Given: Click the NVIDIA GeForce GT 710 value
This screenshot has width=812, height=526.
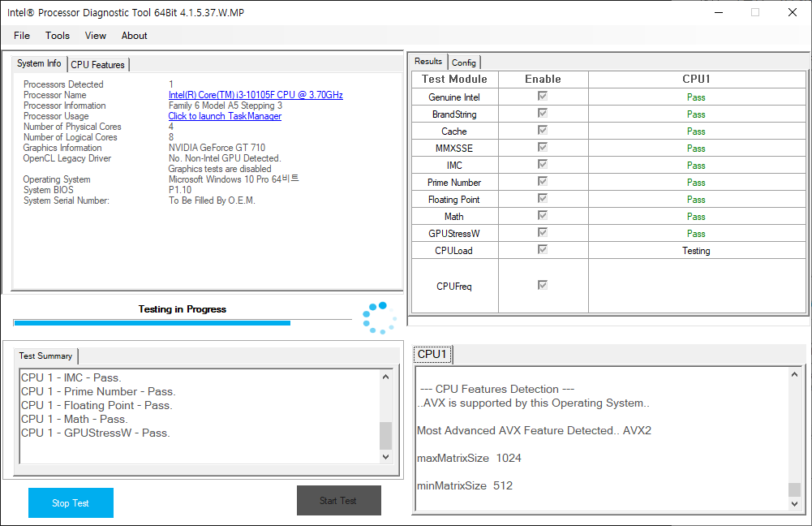Looking at the screenshot, I should (x=217, y=148).
